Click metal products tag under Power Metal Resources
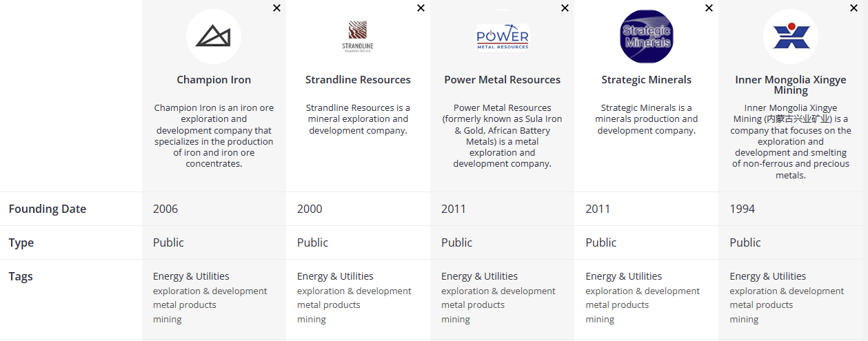Screen dimensions: 868x341 point(473,305)
